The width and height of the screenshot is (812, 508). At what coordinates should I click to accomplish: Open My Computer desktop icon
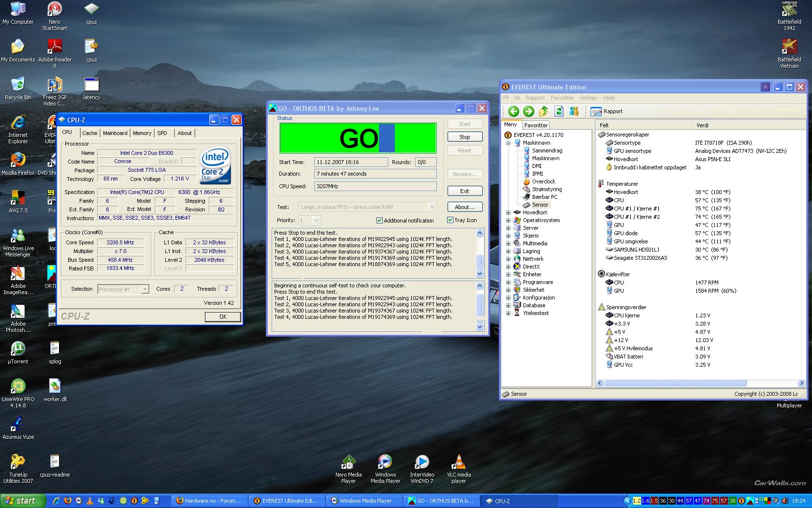point(18,13)
